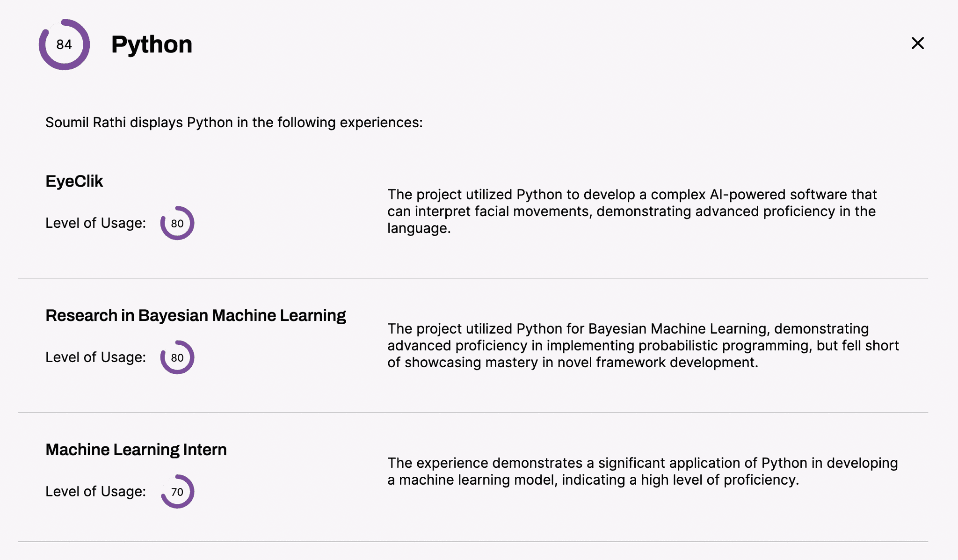Close the Python skill details panel
This screenshot has width=958, height=560.
point(918,43)
